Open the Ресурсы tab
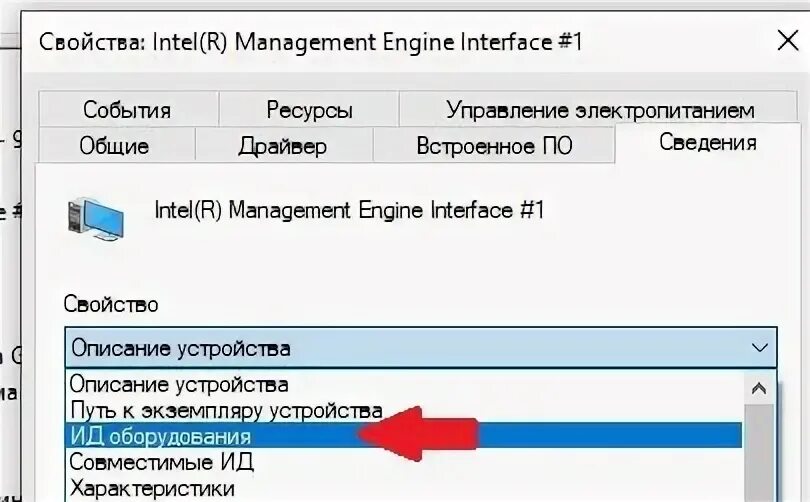810x502 pixels. click(309, 110)
